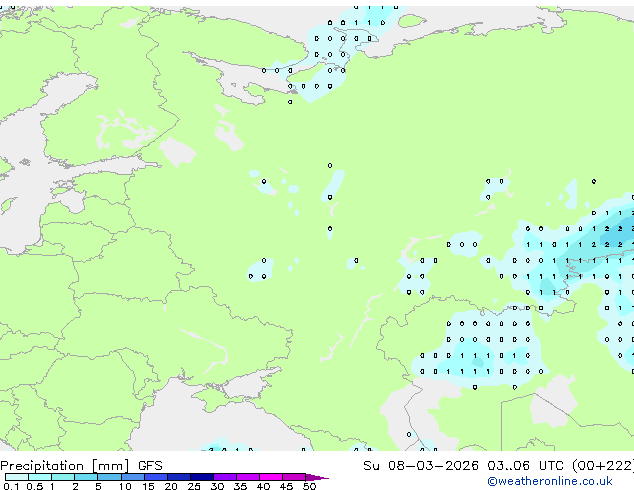Select the 1–2 mm legend color swatch
The image size is (634, 490).
tap(63, 477)
